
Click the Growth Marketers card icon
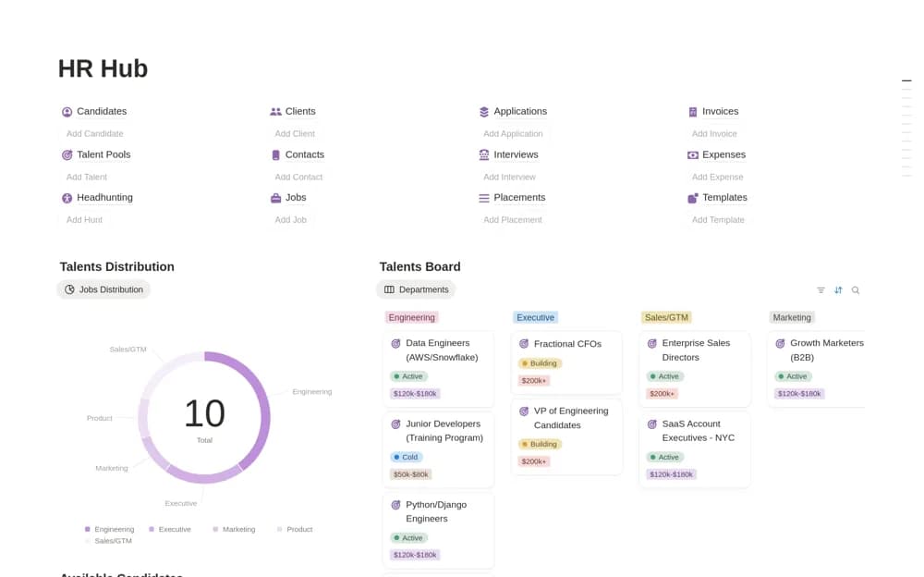(x=780, y=343)
